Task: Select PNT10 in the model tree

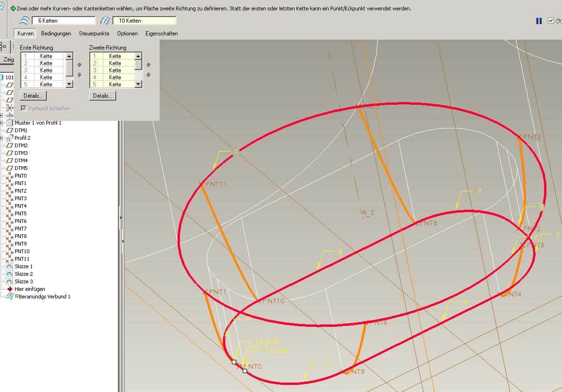Action: [22, 251]
